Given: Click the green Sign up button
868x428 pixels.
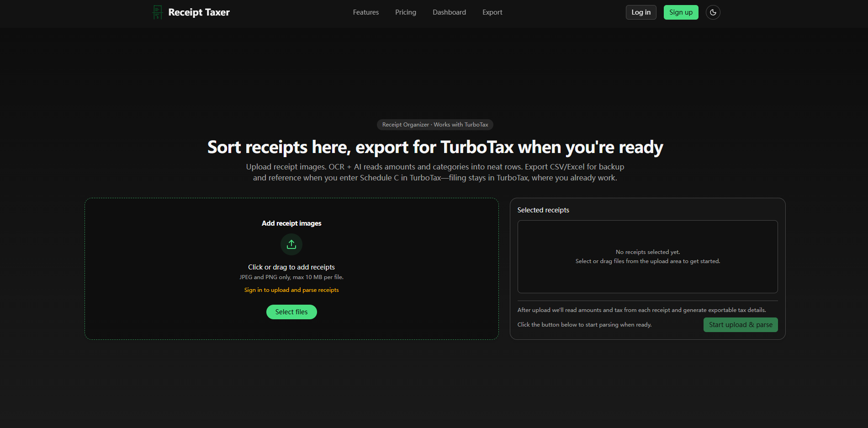Looking at the screenshot, I should pyautogui.click(x=681, y=12).
